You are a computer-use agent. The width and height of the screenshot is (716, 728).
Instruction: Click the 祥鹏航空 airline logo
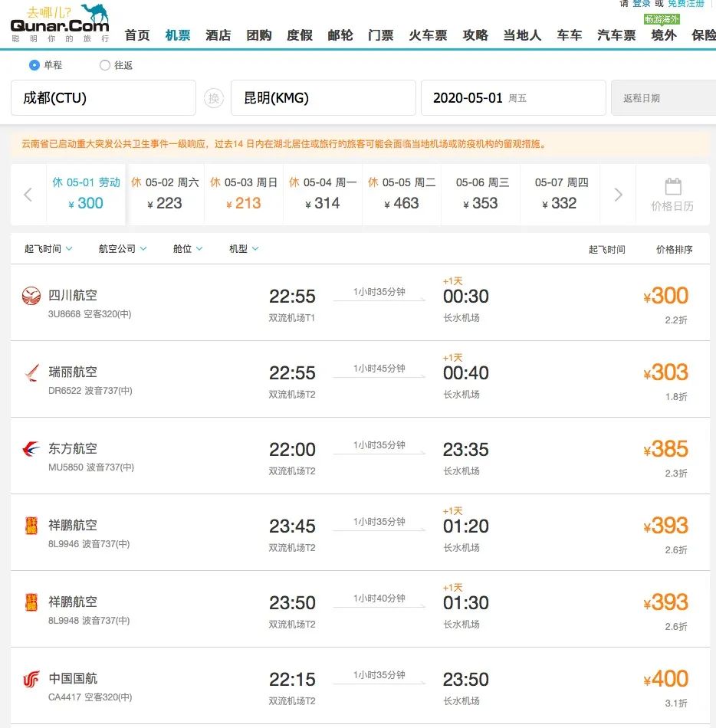(30, 526)
